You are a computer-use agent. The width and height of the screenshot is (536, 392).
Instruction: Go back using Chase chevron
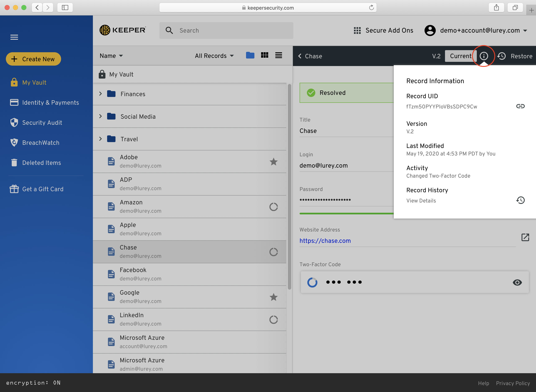tap(300, 56)
